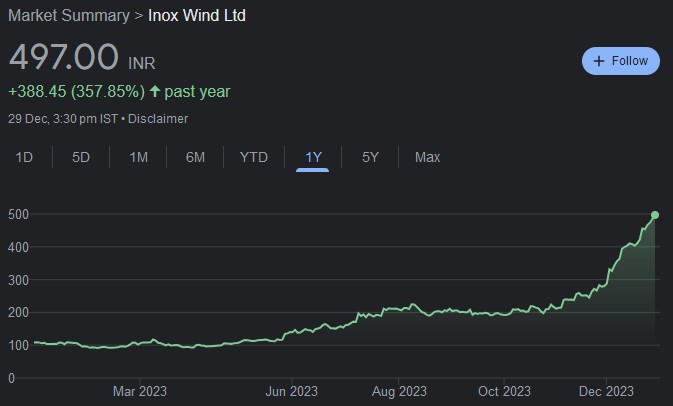673x406 pixels.
Task: Click the Follow button
Action: [x=621, y=61]
